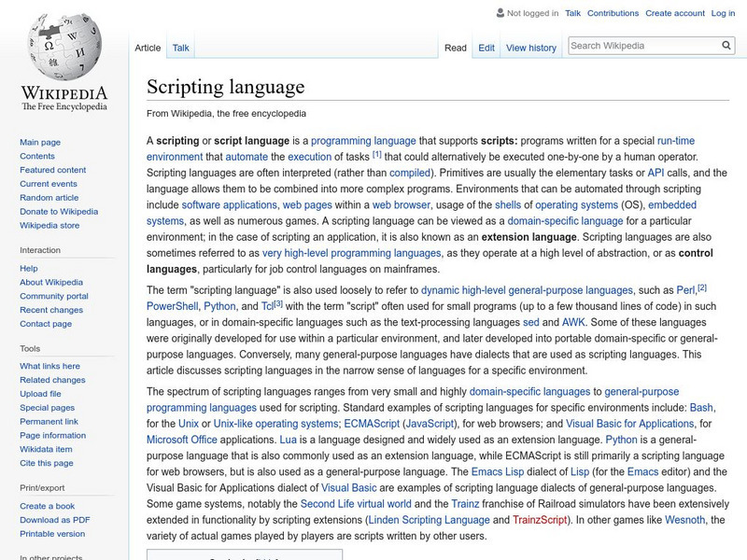Screen dimensions: 747x560
Task: Click Create a book
Action: click(48, 506)
